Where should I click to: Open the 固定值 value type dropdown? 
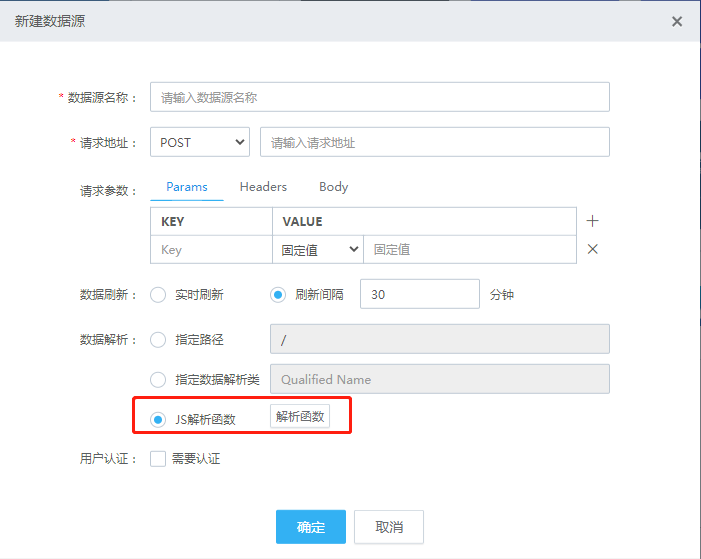pos(318,250)
